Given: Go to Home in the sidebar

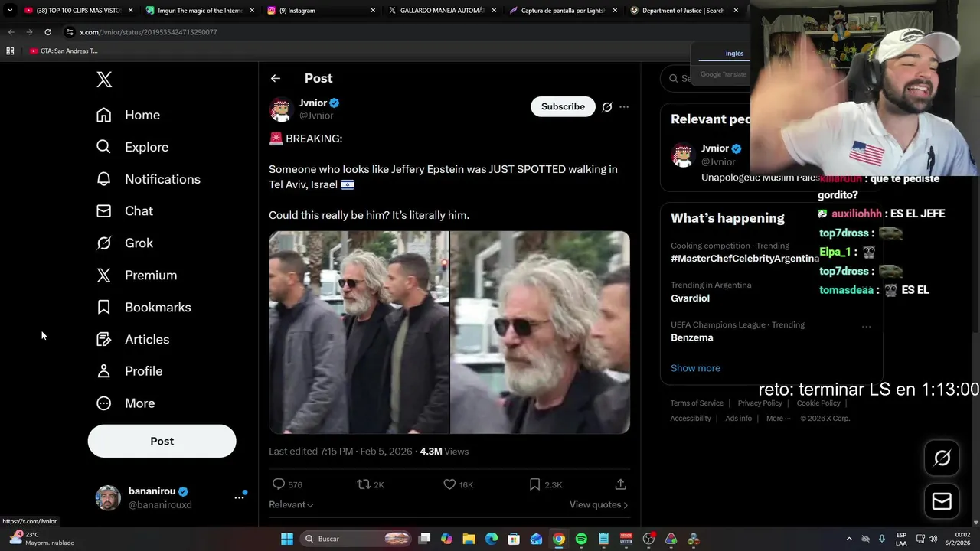Looking at the screenshot, I should [128, 115].
